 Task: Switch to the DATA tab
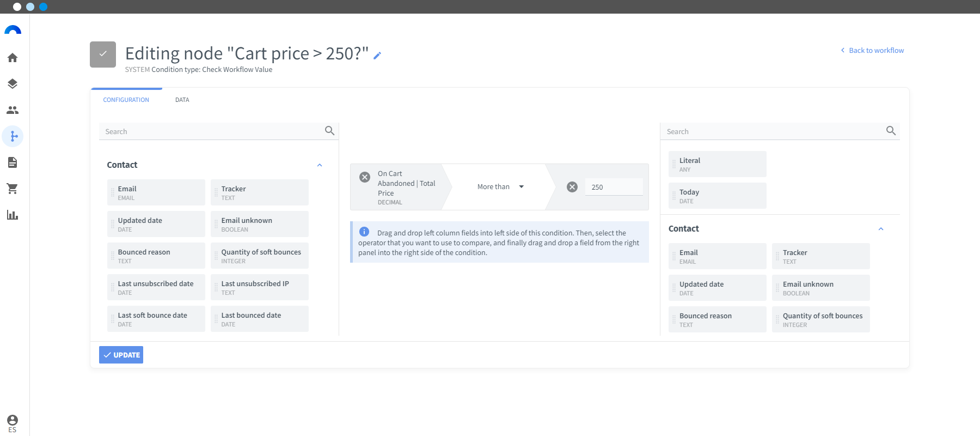[182, 100]
